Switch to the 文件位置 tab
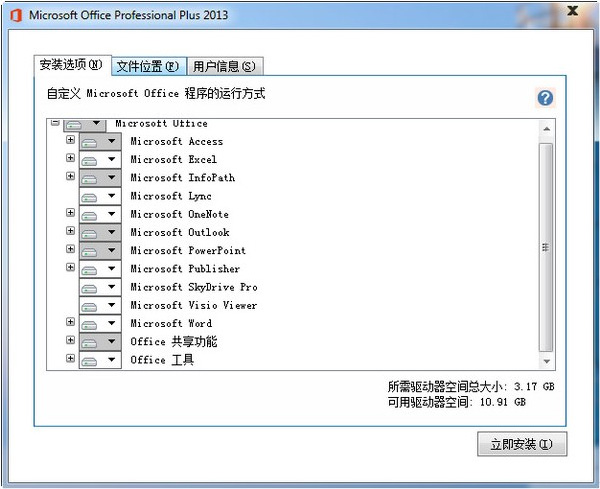600x489 pixels. [x=148, y=67]
